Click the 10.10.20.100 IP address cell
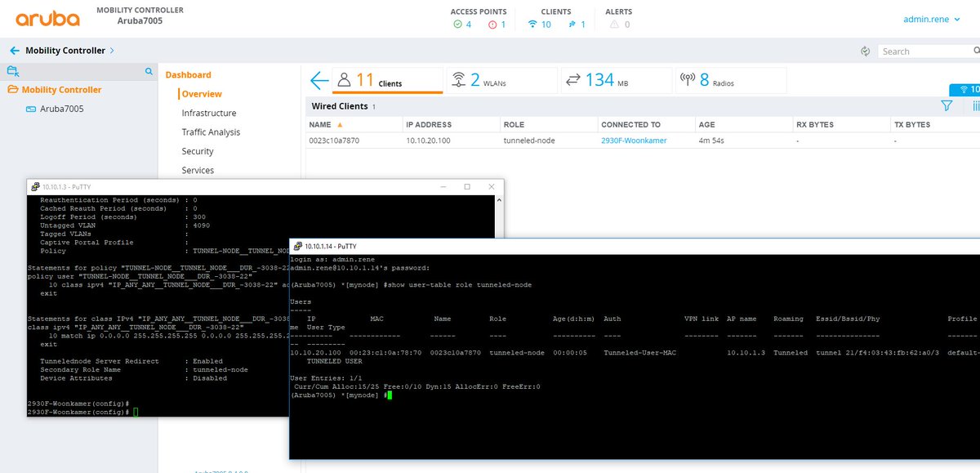 click(429, 141)
